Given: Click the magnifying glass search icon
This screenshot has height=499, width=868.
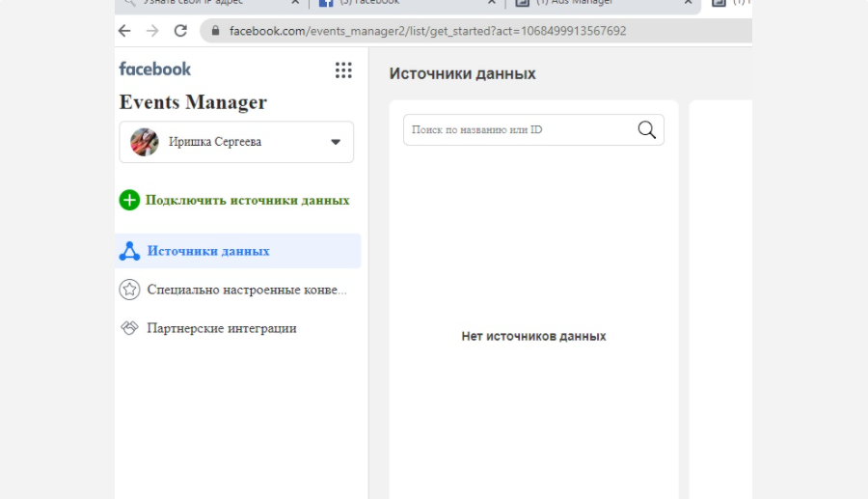Looking at the screenshot, I should click(x=646, y=129).
